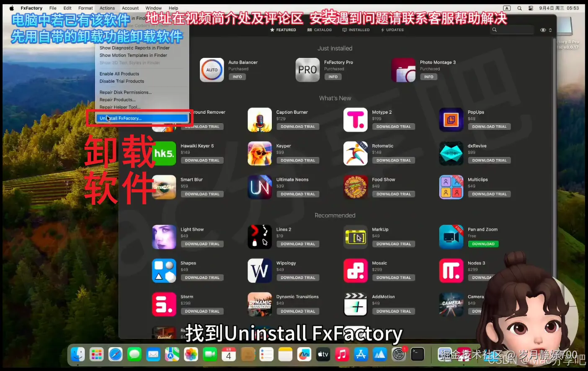The width and height of the screenshot is (588, 371).
Task: Click DOWNLOAD button for Pan and Zoom
Action: (483, 243)
